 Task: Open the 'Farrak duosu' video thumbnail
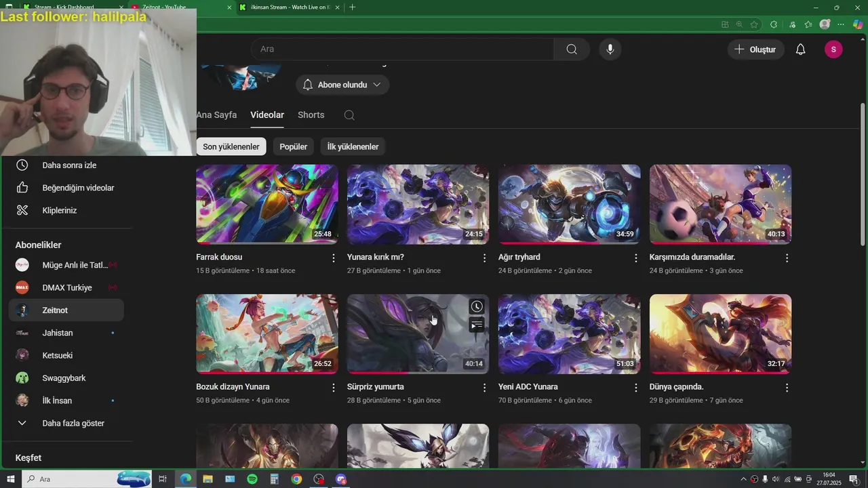tap(267, 204)
